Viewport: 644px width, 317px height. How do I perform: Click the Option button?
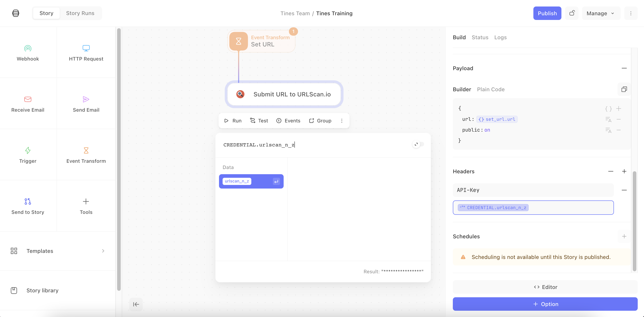click(545, 304)
